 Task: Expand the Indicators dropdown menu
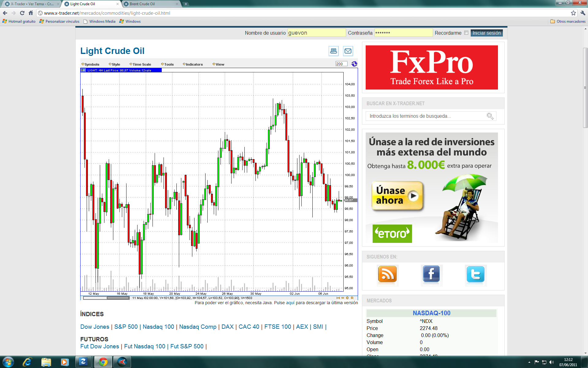[193, 64]
